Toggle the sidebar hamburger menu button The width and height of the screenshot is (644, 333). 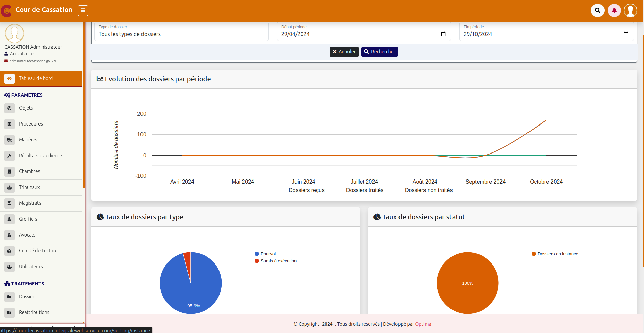coord(83,10)
